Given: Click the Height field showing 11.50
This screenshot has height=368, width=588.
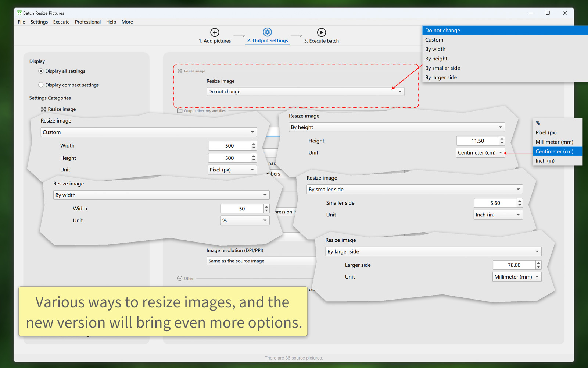Looking at the screenshot, I should 478,141.
